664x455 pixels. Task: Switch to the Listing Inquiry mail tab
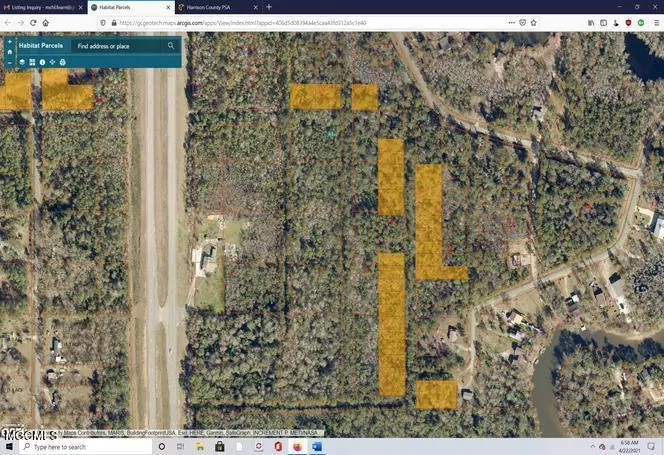[40, 7]
